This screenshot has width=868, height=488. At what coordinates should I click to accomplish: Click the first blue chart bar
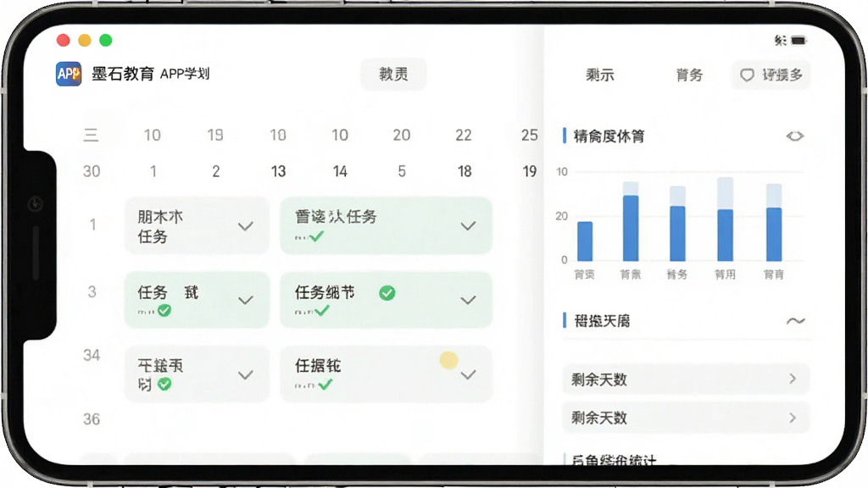coord(585,241)
